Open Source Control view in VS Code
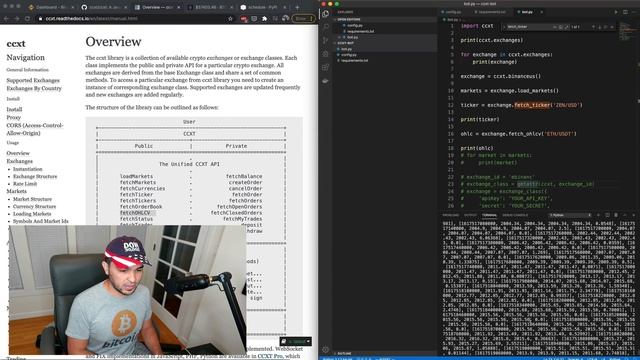 [325, 40]
